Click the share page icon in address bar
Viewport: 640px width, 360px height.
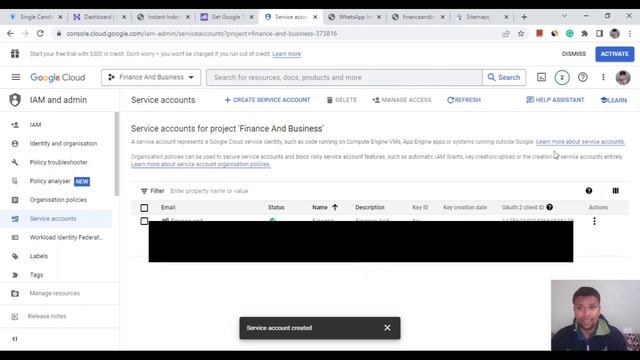[506, 33]
